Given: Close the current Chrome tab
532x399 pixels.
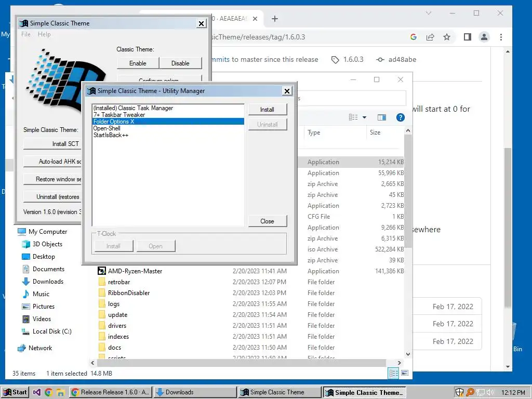Looking at the screenshot, I should 255,19.
